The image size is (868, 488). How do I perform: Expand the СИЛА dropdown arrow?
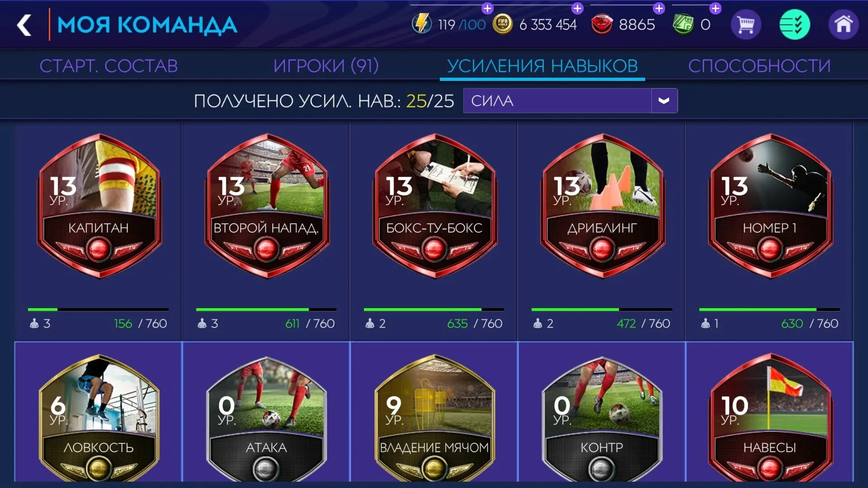(x=664, y=100)
